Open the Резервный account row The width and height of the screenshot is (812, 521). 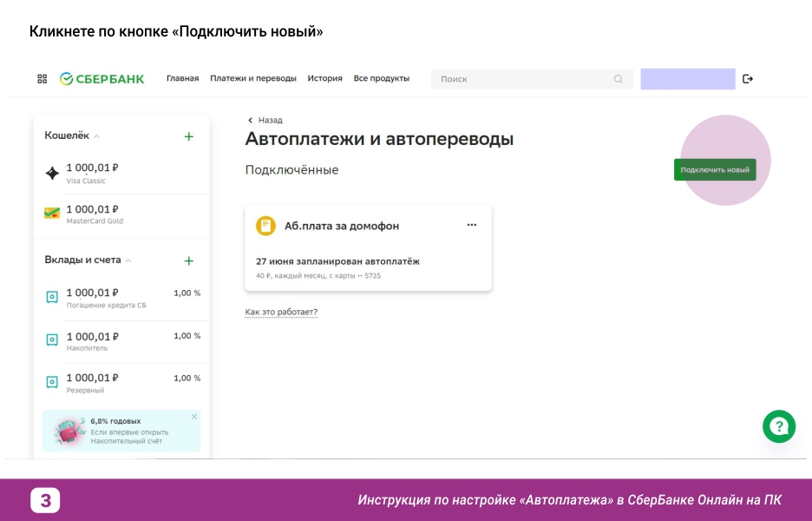(121, 383)
